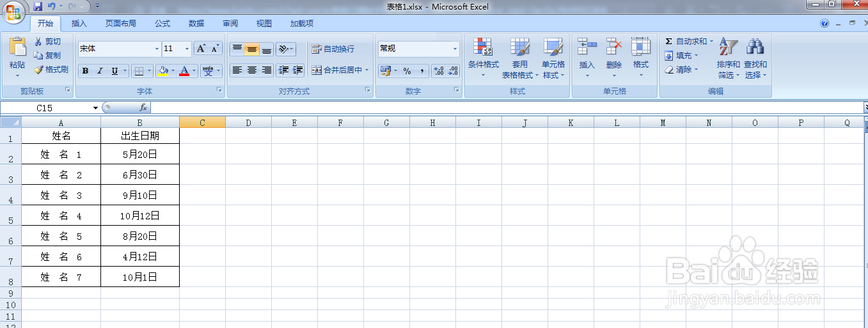The height and width of the screenshot is (328, 868).
Task: Click the 自动换行 wrap text button
Action: click(x=333, y=49)
